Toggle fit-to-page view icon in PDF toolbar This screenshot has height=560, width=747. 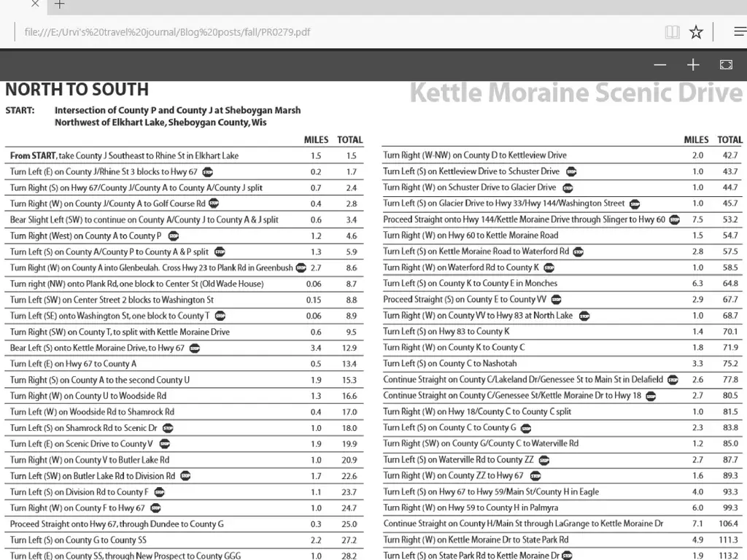coord(726,65)
